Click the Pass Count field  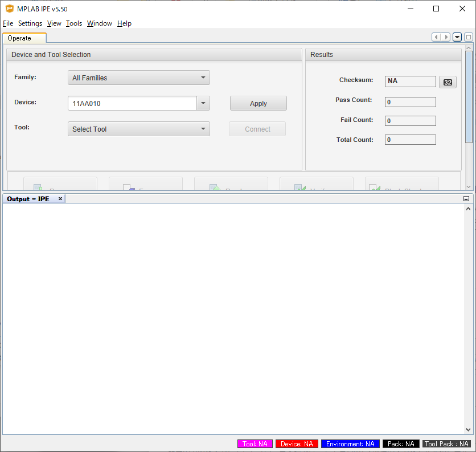411,102
